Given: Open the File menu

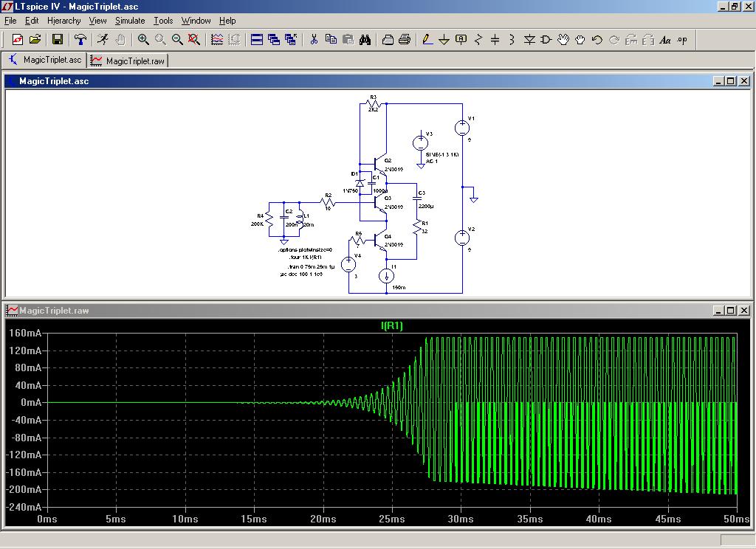Looking at the screenshot, I should click(10, 21).
